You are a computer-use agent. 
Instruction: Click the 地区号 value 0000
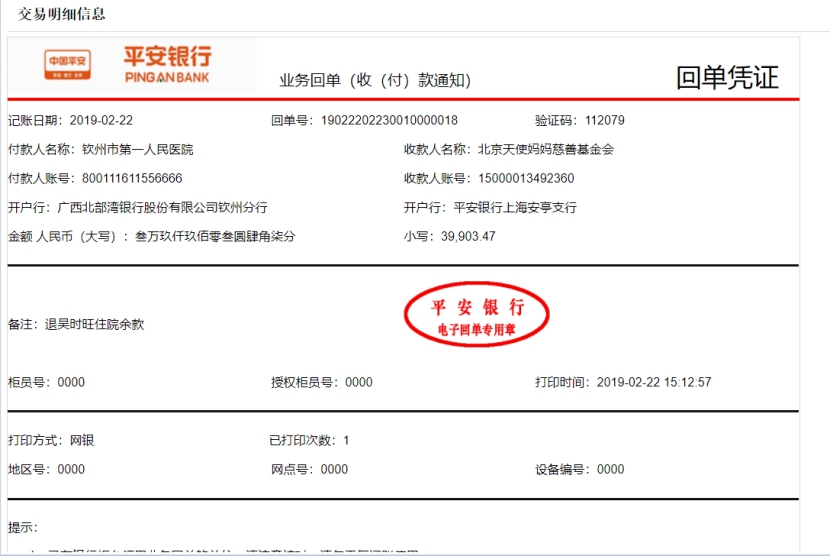click(71, 469)
